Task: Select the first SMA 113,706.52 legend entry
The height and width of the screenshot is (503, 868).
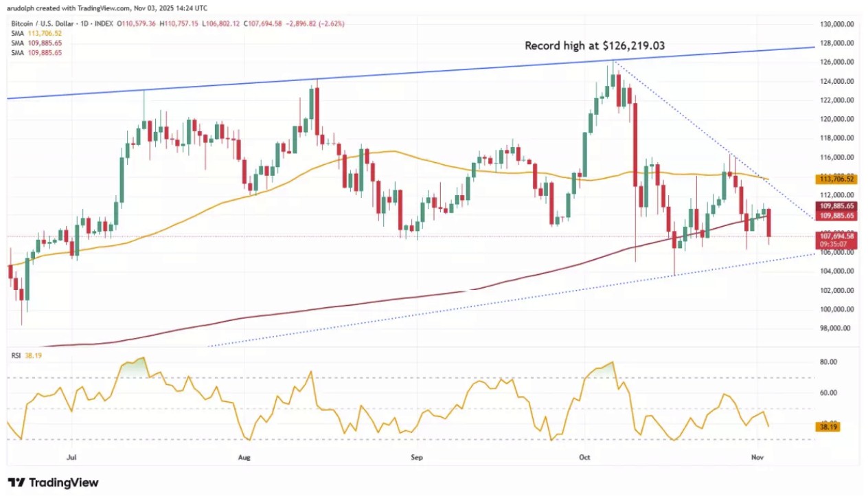Action: tap(37, 33)
